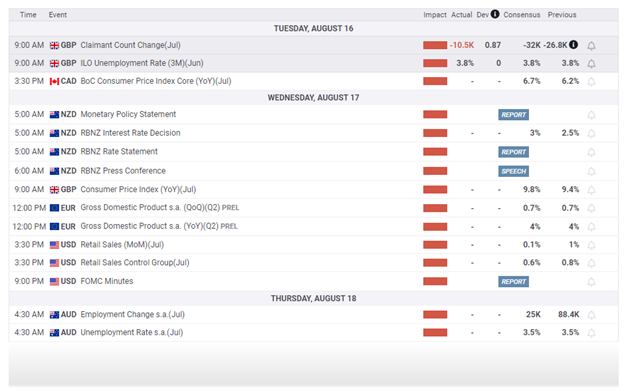
Task: Click Canada flag on BoC Consumer Price row
Action: (x=54, y=81)
